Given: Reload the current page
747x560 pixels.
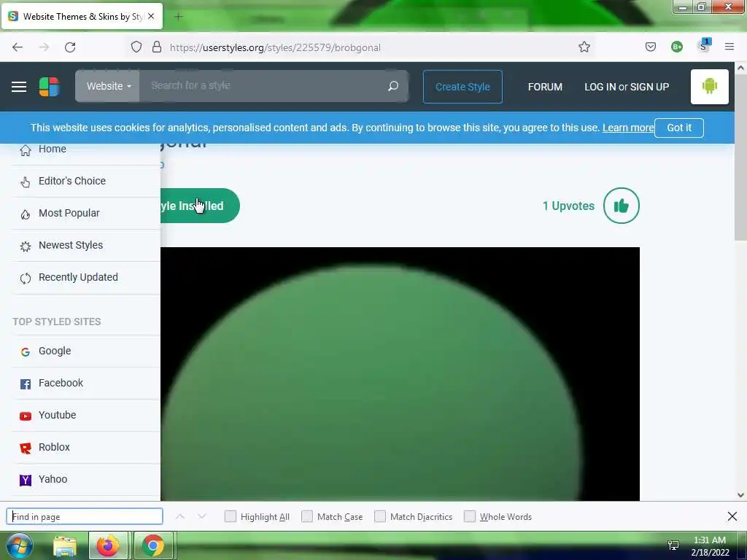Looking at the screenshot, I should [x=70, y=47].
